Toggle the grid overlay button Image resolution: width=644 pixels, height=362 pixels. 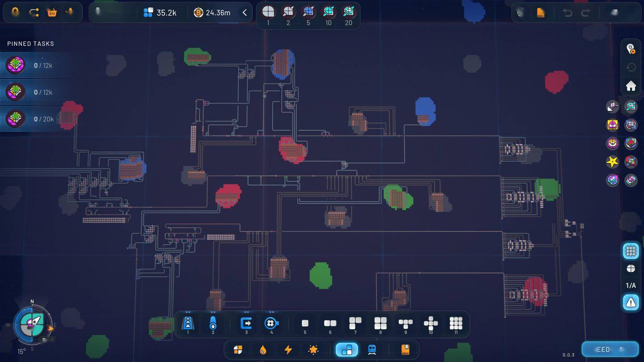631,251
